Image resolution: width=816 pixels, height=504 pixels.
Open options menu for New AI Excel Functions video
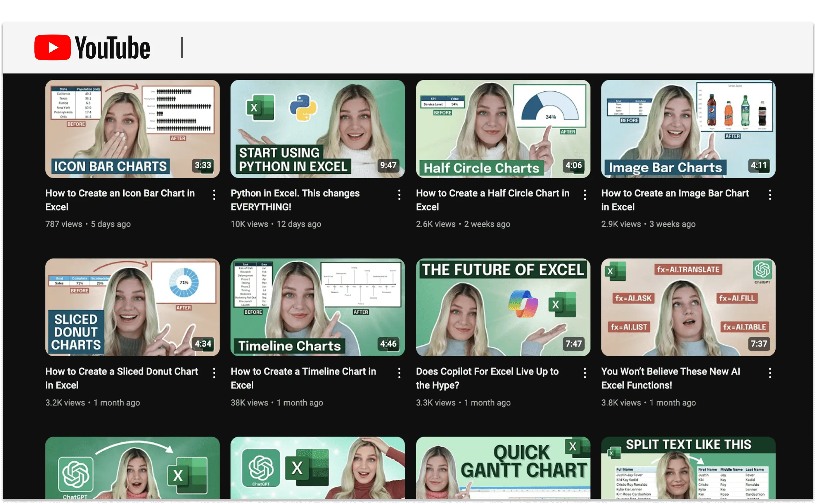(770, 373)
